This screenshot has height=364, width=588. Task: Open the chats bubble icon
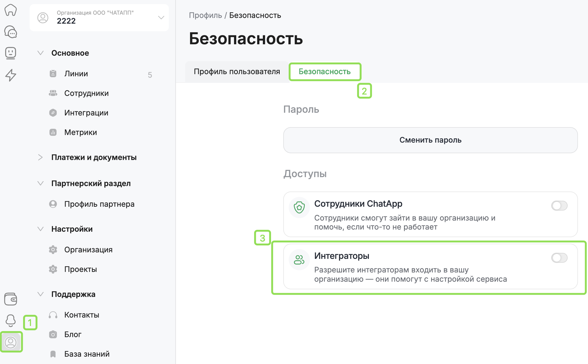11,32
